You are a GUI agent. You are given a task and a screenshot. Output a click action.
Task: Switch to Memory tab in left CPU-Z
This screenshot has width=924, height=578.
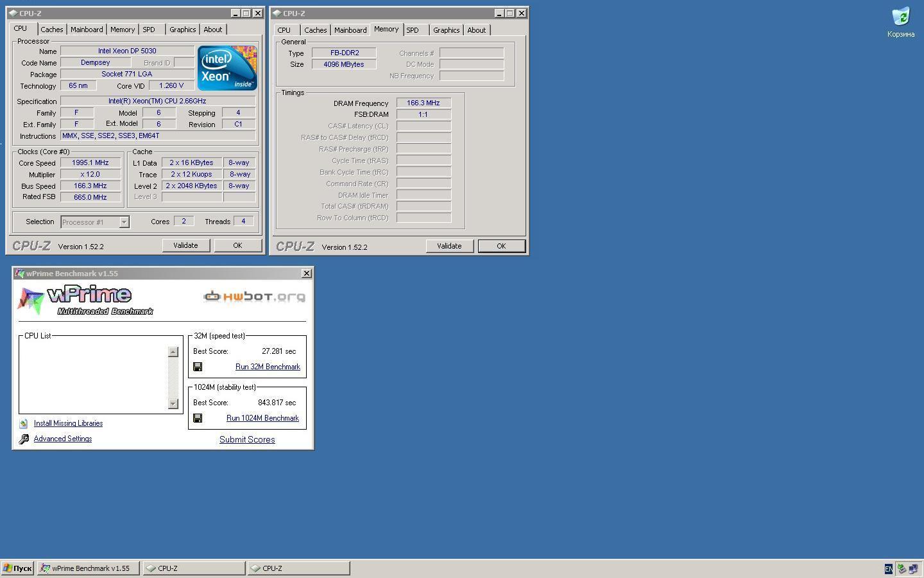point(123,30)
